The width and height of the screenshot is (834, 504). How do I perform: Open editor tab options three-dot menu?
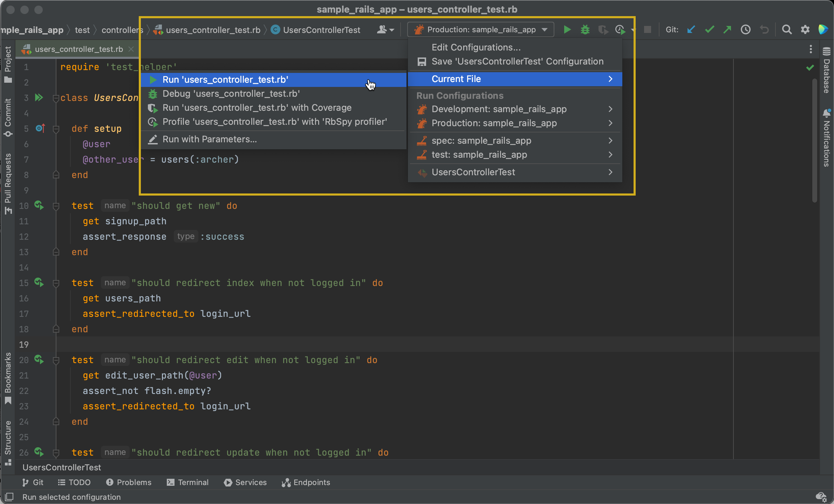pyautogui.click(x=811, y=49)
